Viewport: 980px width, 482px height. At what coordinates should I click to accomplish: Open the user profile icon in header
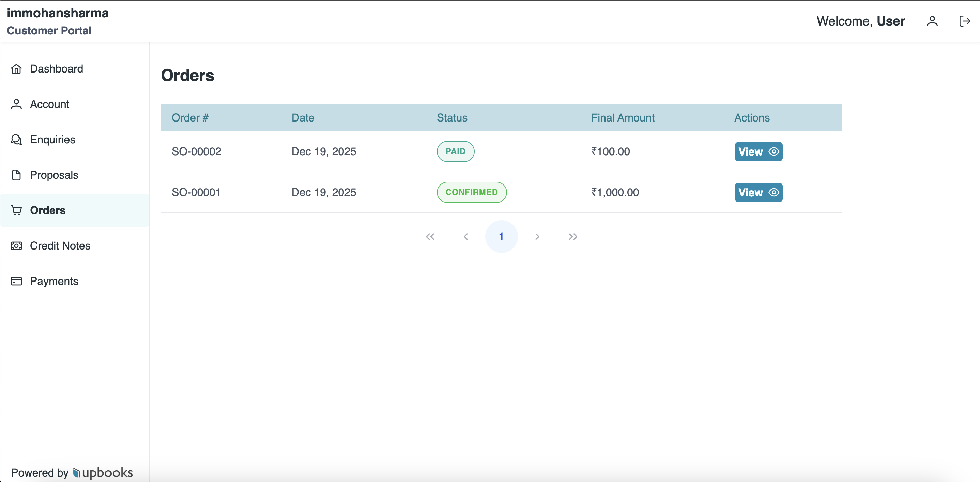932,21
